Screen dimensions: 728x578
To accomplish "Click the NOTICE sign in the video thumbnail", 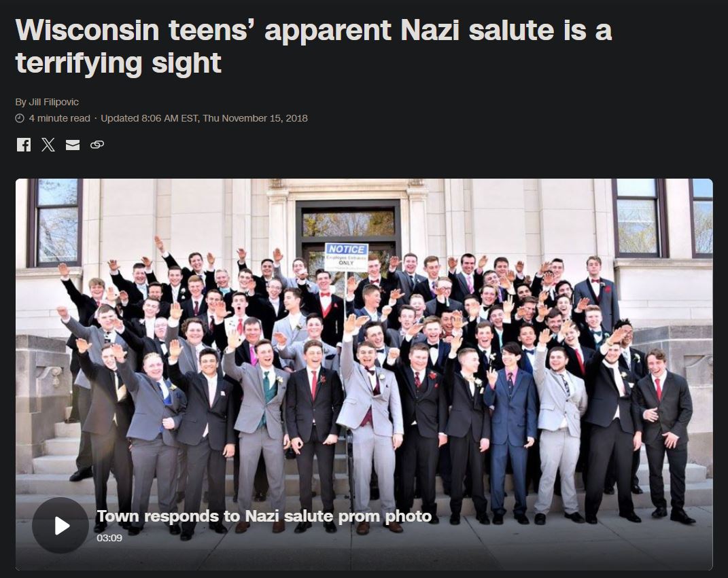I will [x=347, y=257].
